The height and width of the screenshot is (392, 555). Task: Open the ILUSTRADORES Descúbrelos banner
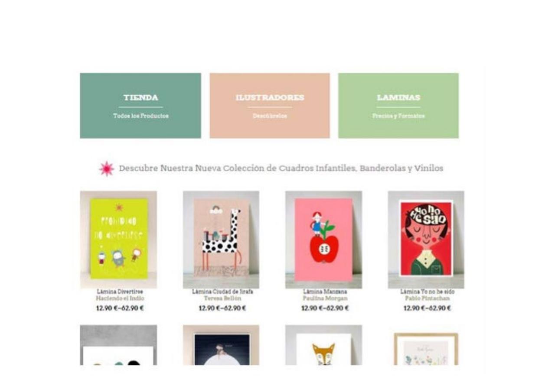[x=270, y=106]
